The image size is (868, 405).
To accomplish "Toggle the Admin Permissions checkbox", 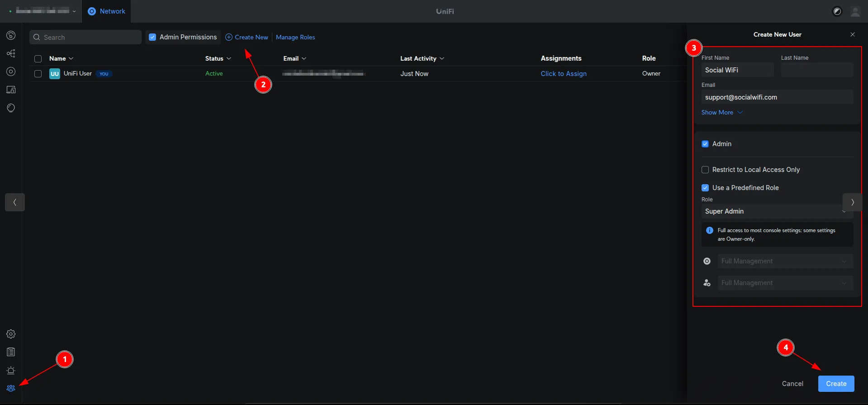I will pyautogui.click(x=152, y=37).
